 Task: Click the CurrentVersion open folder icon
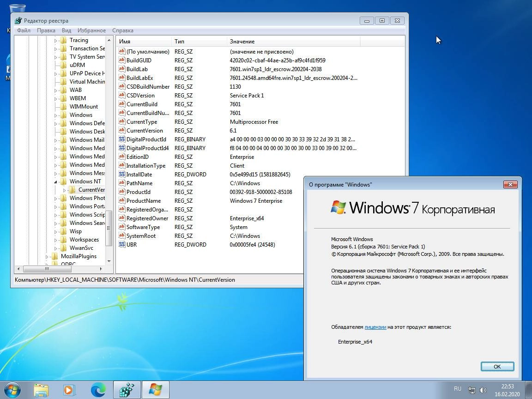pos(72,190)
